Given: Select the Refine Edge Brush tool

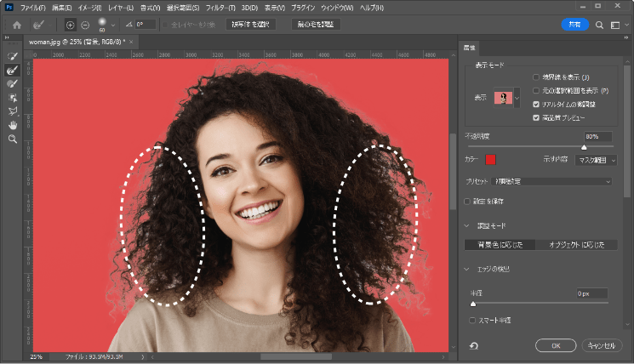Looking at the screenshot, I should [x=13, y=70].
